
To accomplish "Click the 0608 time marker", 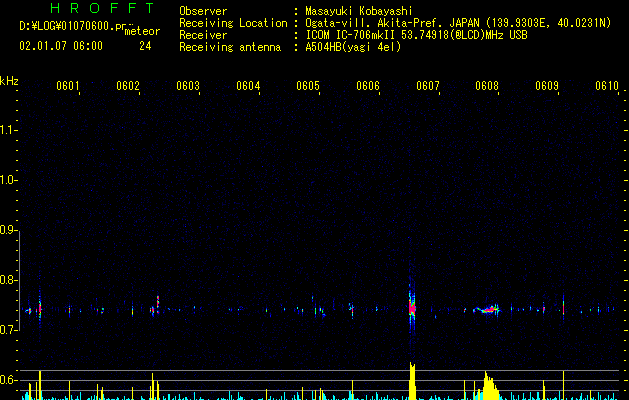I will tap(487, 86).
